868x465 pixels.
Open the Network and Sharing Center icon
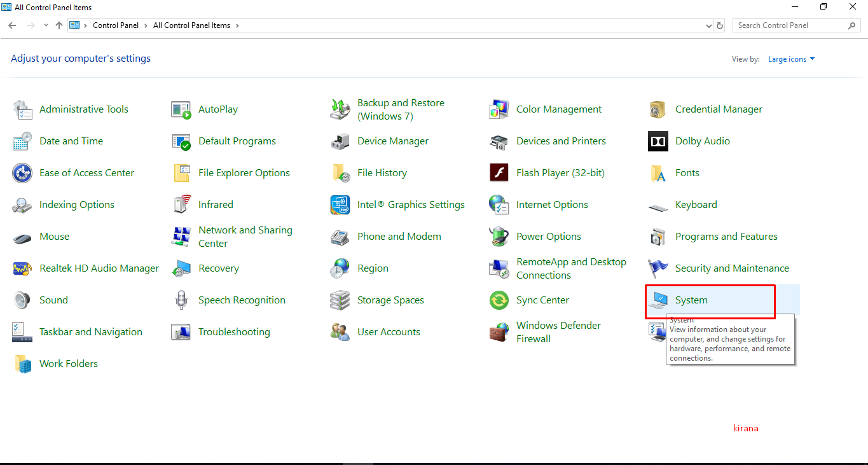[x=181, y=237]
